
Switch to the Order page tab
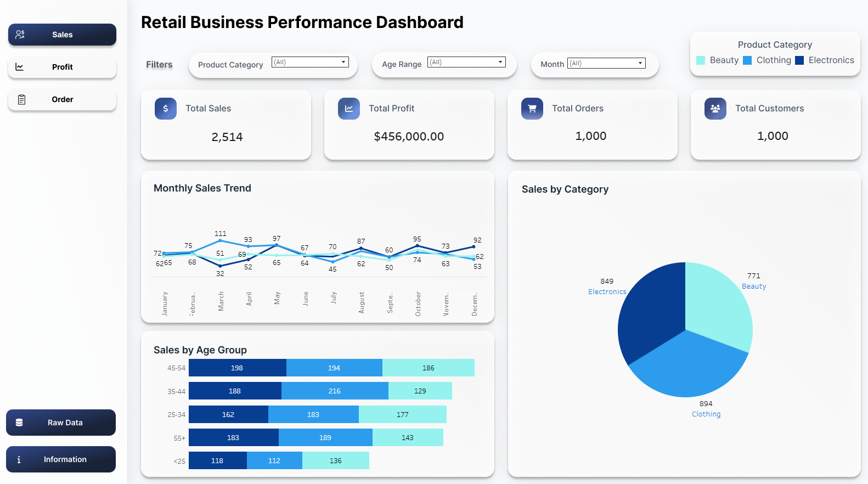pos(62,99)
